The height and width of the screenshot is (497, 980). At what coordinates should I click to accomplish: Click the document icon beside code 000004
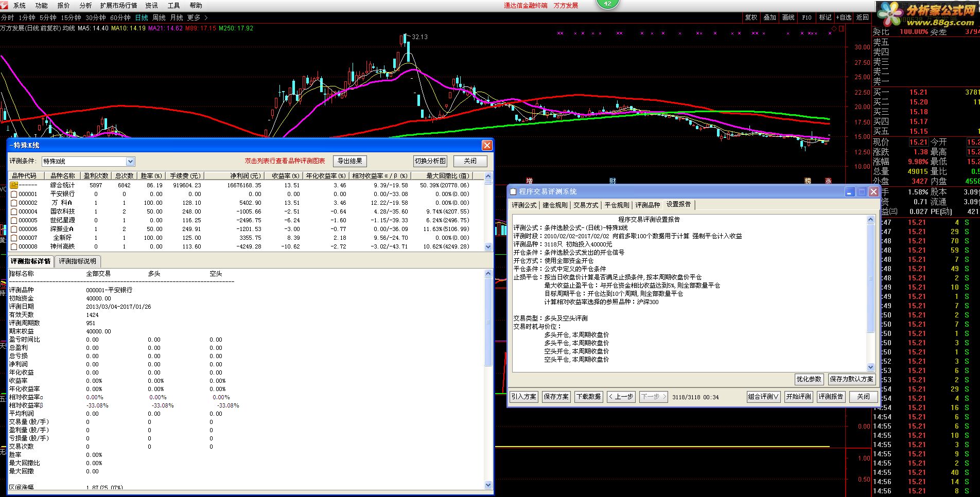pyautogui.click(x=14, y=211)
